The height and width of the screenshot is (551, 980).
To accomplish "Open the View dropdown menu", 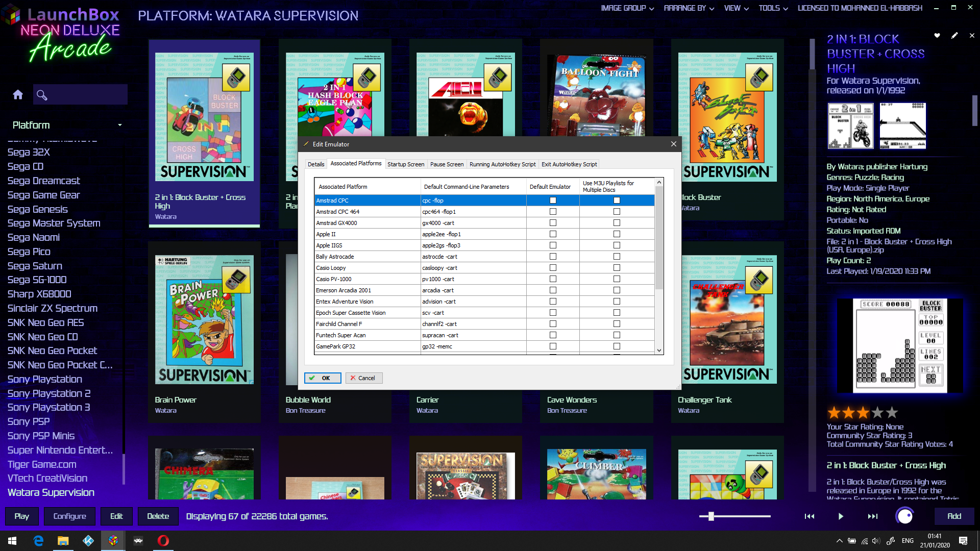I will tap(736, 8).
